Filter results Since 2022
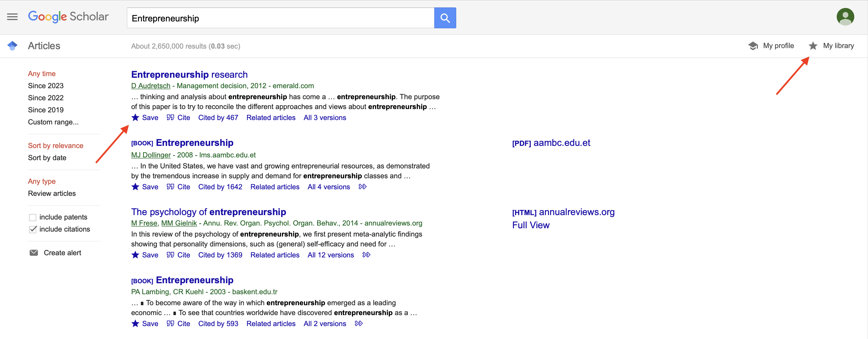The image size is (868, 339). point(46,98)
